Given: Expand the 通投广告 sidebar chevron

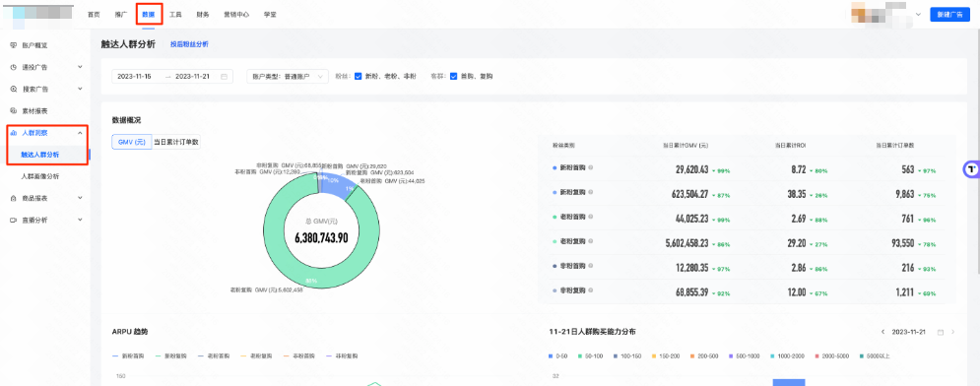Looking at the screenshot, I should [x=80, y=67].
